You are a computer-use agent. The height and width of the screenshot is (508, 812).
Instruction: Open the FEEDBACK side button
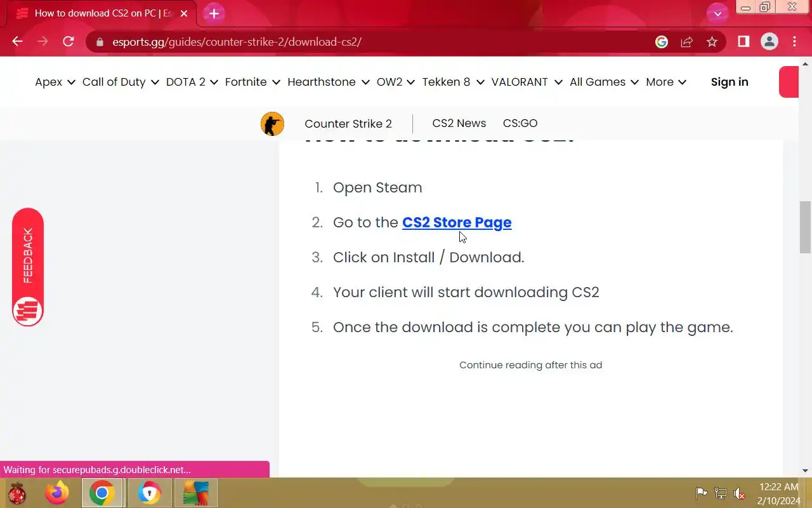point(28,267)
